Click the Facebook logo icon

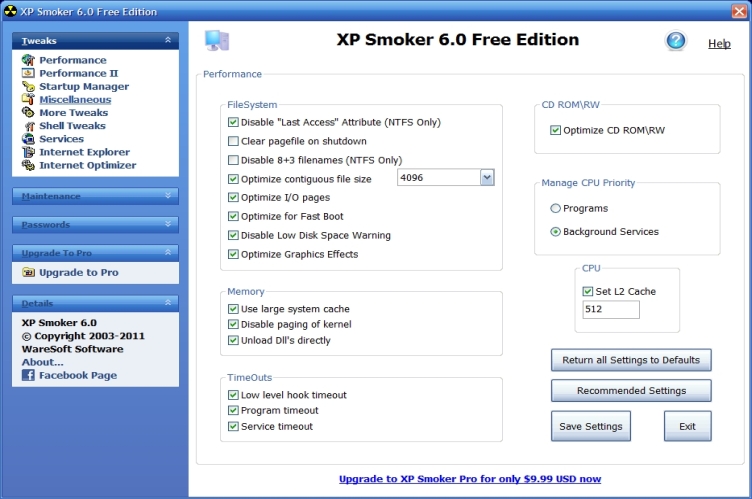pos(28,375)
